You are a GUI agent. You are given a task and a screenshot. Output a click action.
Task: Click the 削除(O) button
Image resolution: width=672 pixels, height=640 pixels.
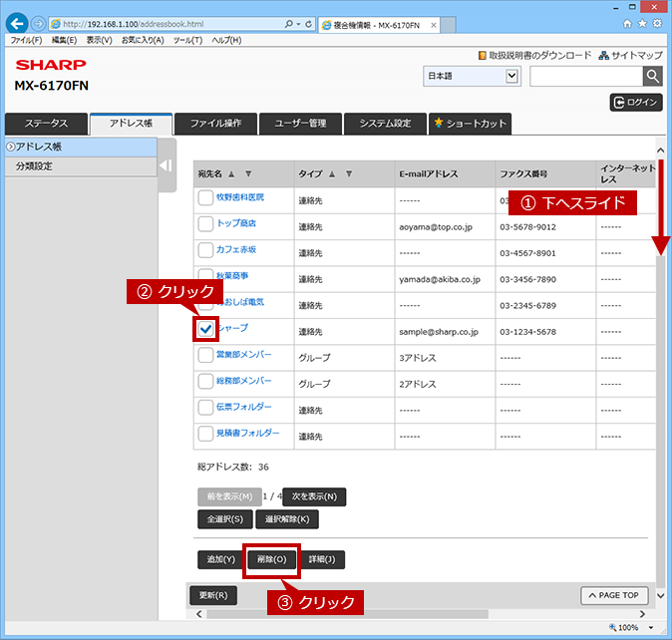click(x=272, y=559)
